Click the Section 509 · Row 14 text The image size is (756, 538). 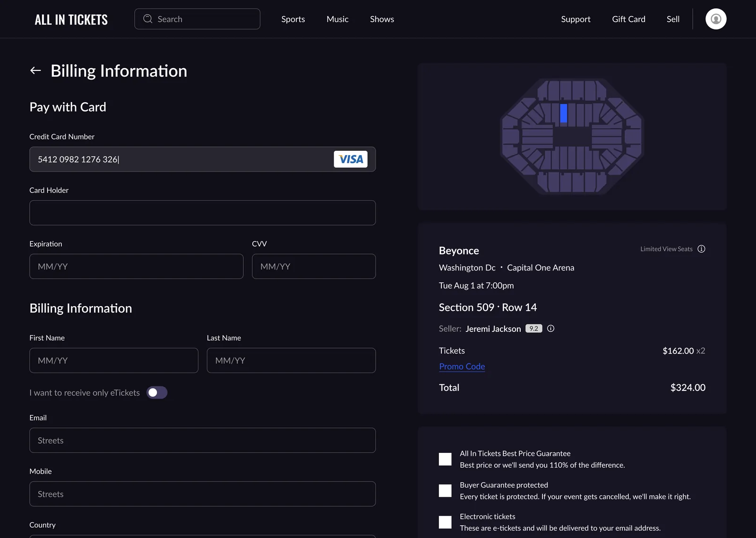[488, 307]
